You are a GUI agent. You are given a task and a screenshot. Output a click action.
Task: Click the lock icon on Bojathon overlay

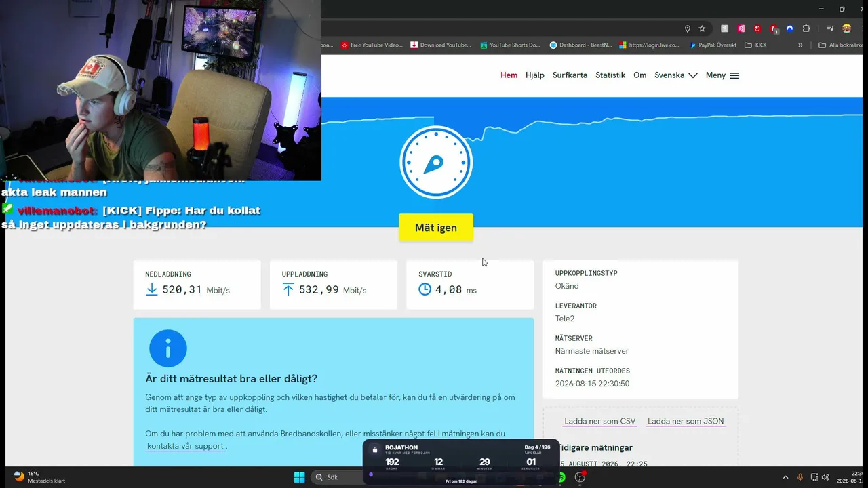(375, 449)
